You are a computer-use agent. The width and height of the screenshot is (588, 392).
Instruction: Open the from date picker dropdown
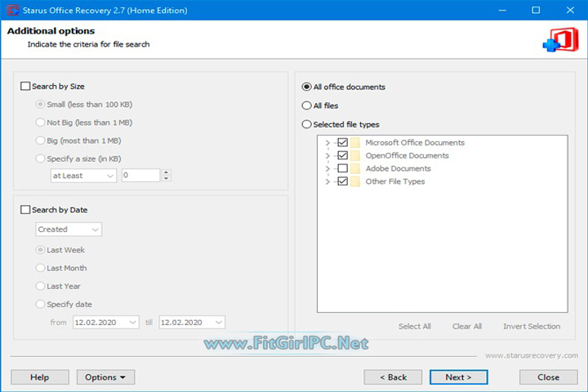point(132,323)
